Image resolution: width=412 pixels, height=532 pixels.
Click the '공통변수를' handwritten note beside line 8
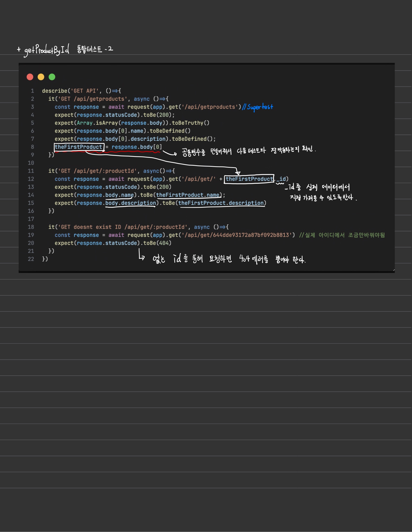[193, 152]
